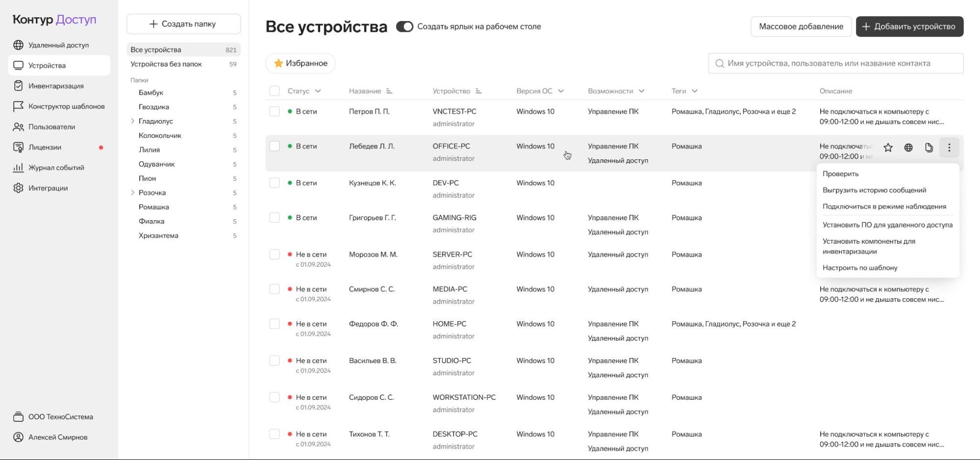Image resolution: width=980 pixels, height=460 pixels.
Task: Open Журнал событий in sidebar
Action: tap(56, 168)
